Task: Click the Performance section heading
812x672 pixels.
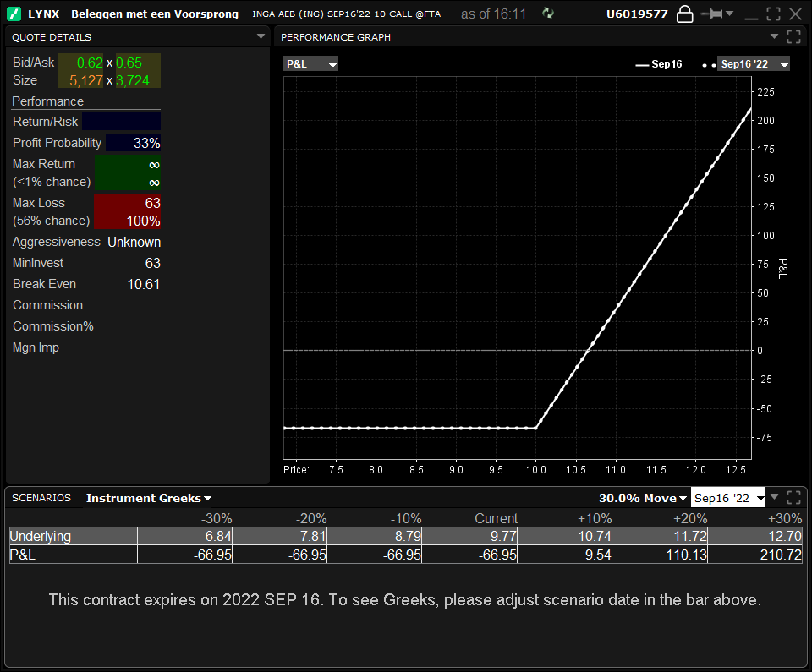Action: pyautogui.click(x=47, y=101)
